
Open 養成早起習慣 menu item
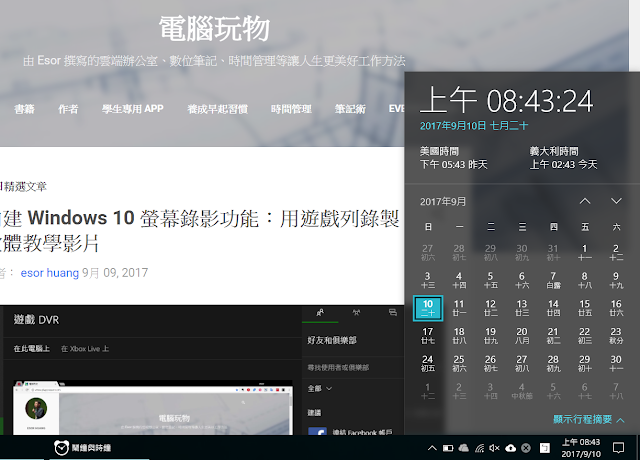[218, 109]
